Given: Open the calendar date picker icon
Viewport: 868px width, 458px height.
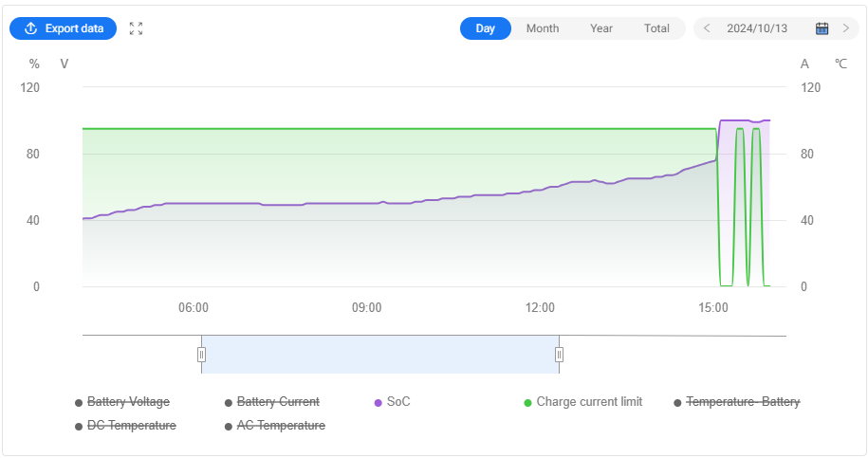Looking at the screenshot, I should pyautogui.click(x=822, y=28).
